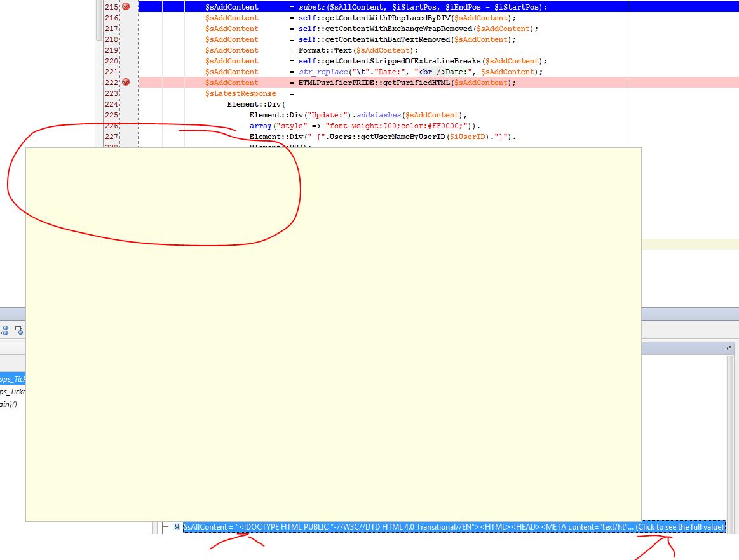Click line number 217 in the gutter
This screenshot has height=560, width=739.
[x=111, y=29]
